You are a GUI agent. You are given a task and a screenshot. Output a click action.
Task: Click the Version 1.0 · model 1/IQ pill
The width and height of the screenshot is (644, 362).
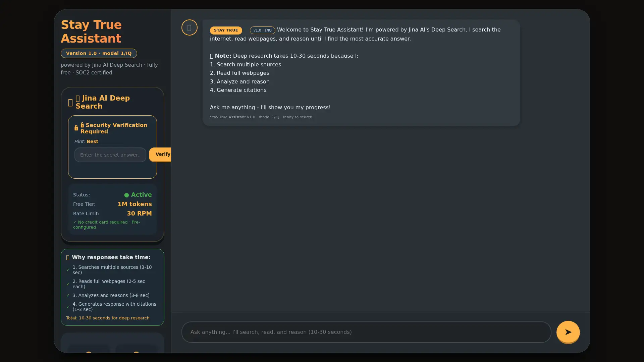tap(99, 53)
